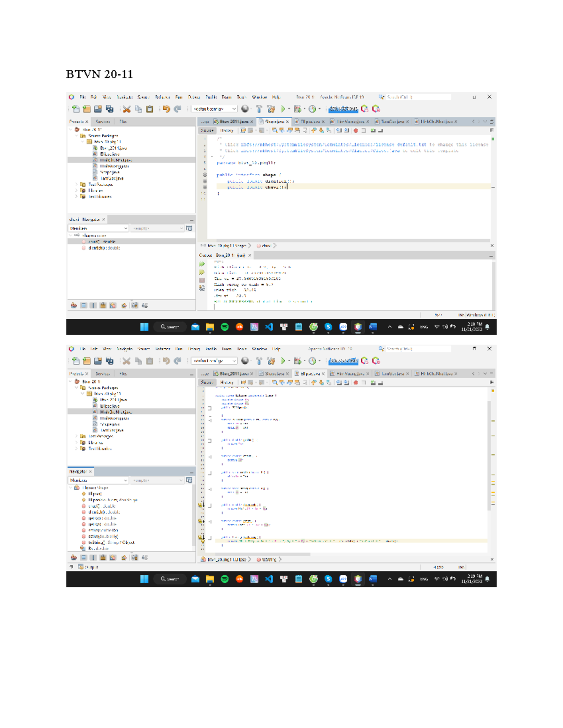Click the Save All icon in the upper NetBeans toolbar

coord(109,109)
